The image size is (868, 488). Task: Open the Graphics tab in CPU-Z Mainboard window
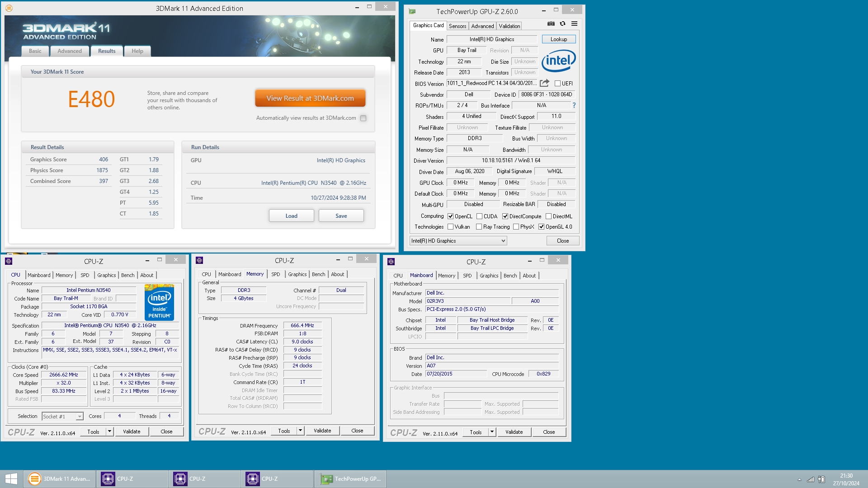point(489,276)
